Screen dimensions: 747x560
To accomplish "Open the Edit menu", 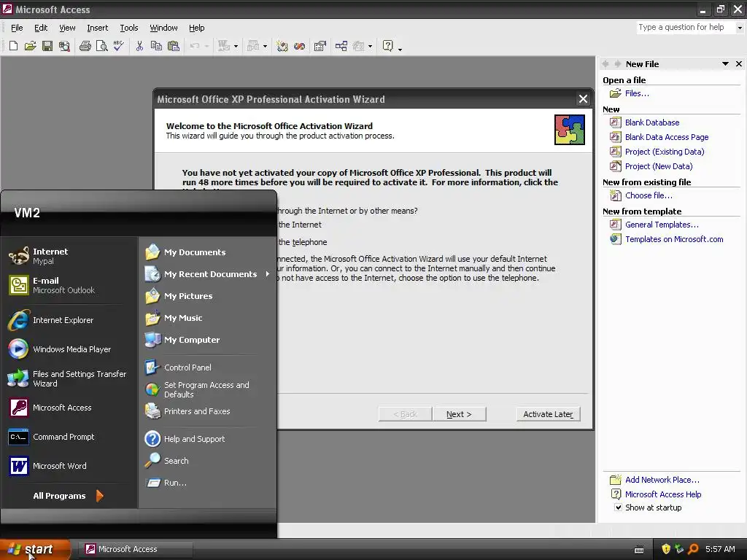I will [41, 28].
